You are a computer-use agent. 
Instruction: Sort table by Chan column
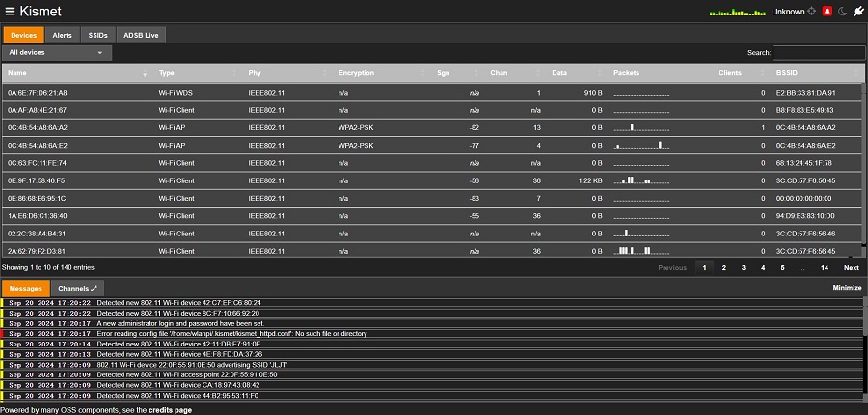coord(515,73)
